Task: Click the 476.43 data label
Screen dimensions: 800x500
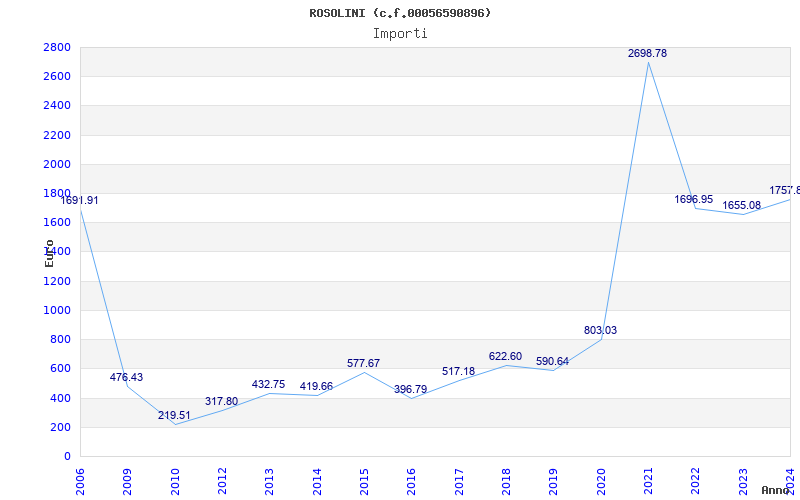Action: click(x=127, y=377)
